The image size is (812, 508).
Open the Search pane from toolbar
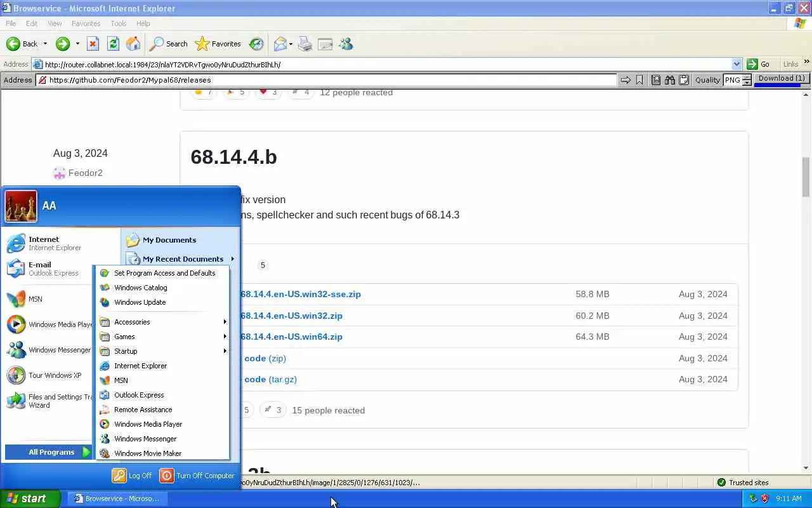click(x=169, y=44)
